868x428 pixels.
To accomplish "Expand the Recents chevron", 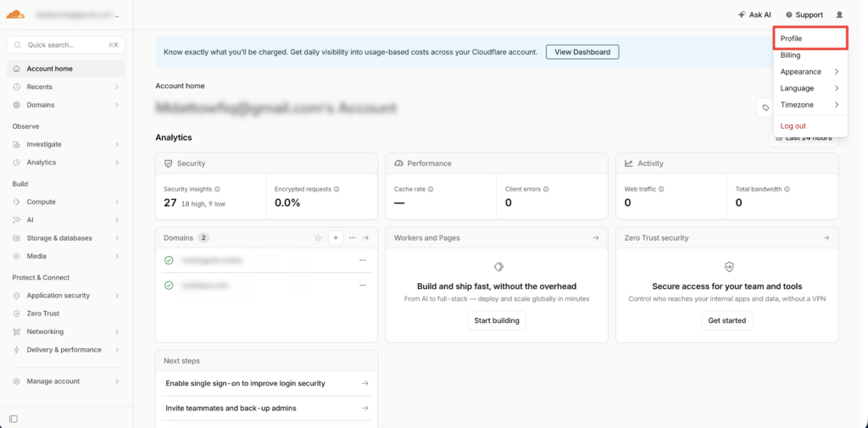I will (117, 87).
